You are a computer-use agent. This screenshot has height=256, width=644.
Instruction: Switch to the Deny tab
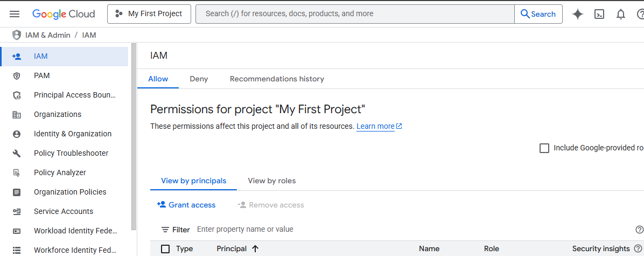pyautogui.click(x=199, y=79)
